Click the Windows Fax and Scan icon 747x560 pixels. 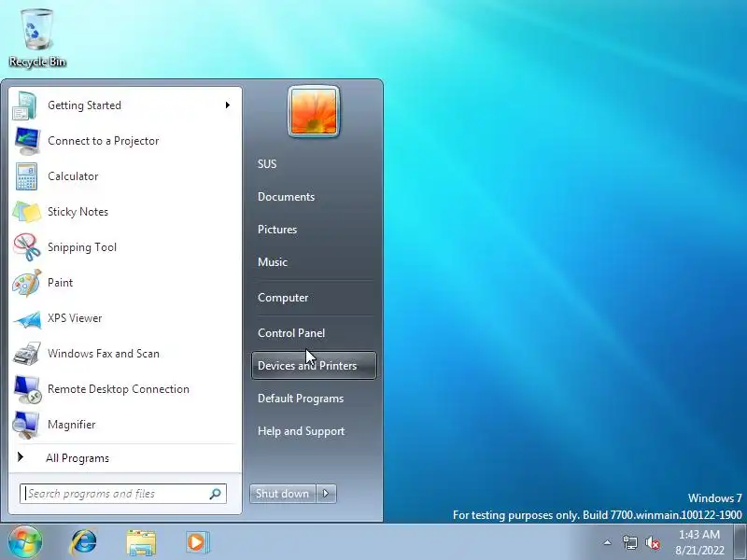pyautogui.click(x=27, y=354)
